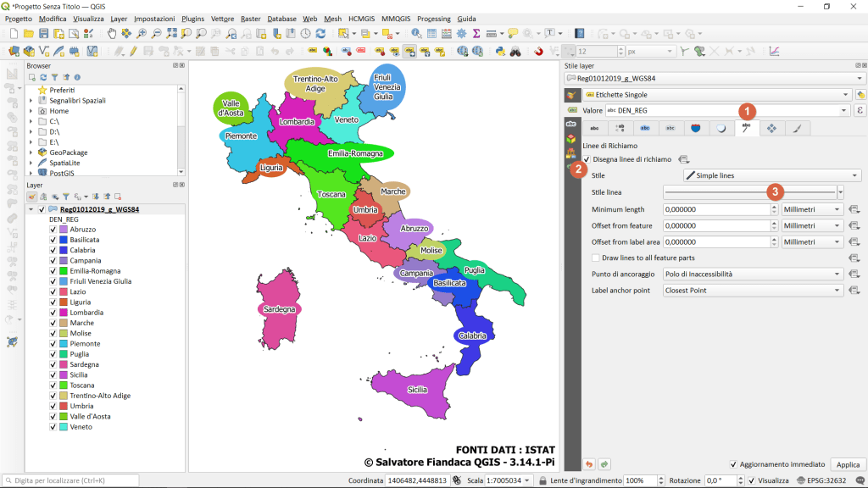
Task: Click the Identify Features tool icon
Action: pos(416,33)
